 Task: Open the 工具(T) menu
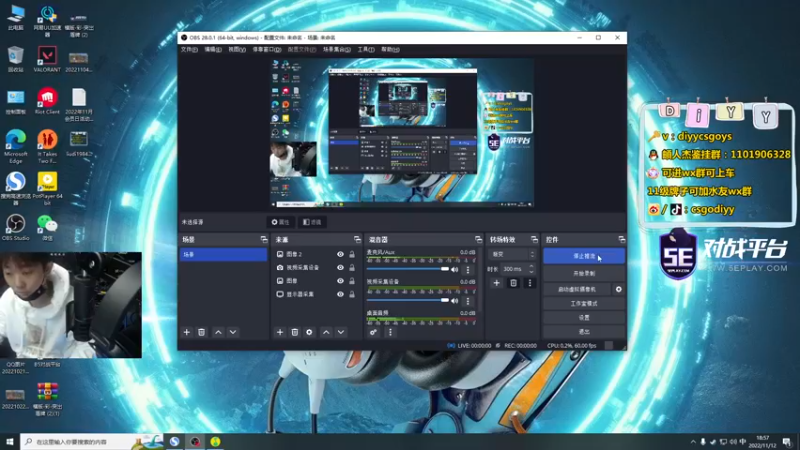click(x=366, y=49)
